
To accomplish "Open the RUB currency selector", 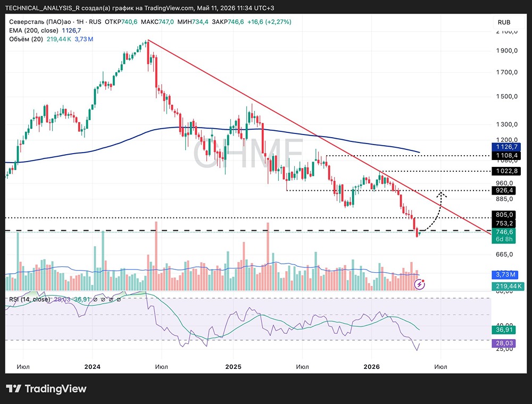I will pyautogui.click(x=504, y=22).
